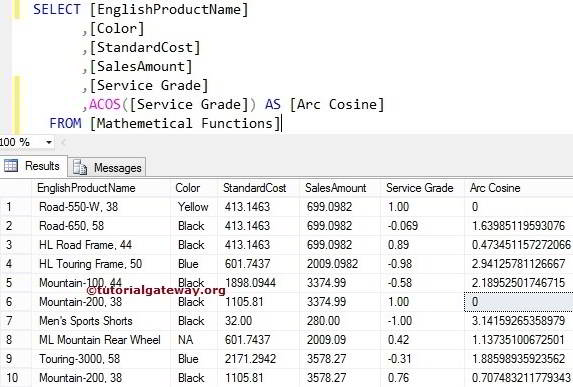Click the ACOS function in the query
The width and height of the screenshot is (573, 387).
pos(105,105)
